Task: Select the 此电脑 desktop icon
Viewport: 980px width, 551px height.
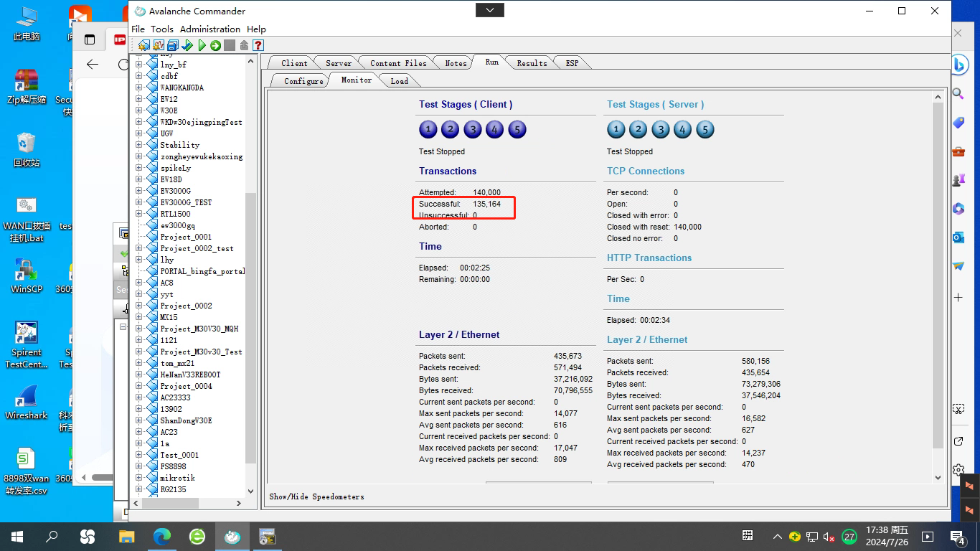Action: (x=27, y=23)
